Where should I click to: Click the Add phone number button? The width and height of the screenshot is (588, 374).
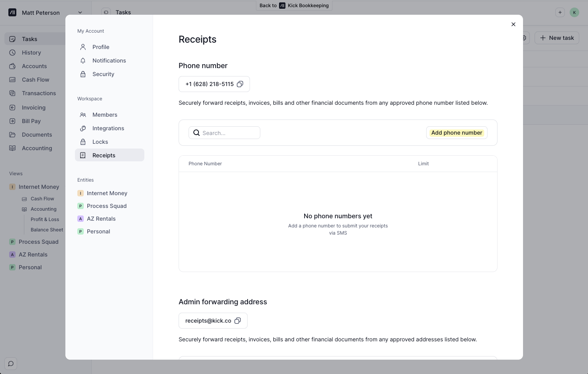tap(456, 133)
